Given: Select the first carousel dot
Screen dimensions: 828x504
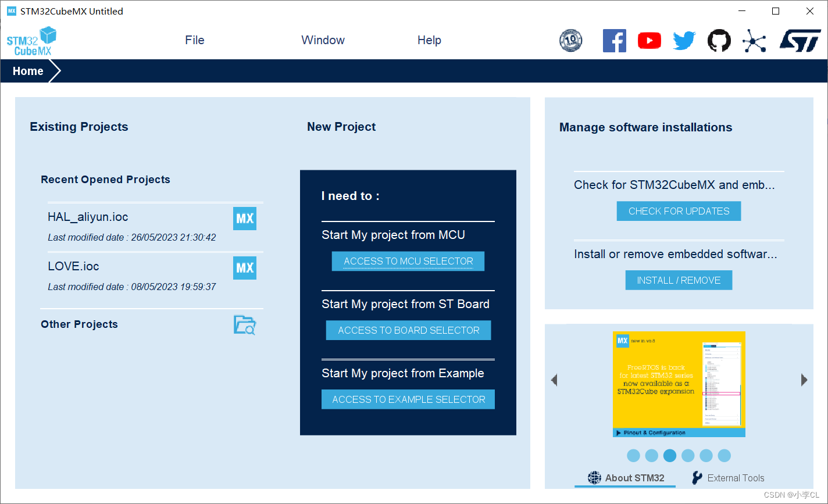Looking at the screenshot, I should point(634,456).
